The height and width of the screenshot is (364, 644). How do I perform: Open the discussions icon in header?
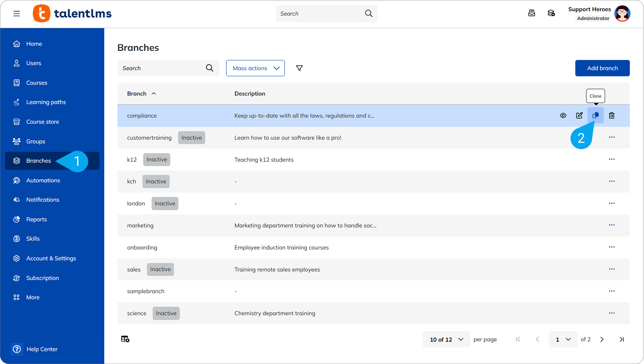pos(551,13)
